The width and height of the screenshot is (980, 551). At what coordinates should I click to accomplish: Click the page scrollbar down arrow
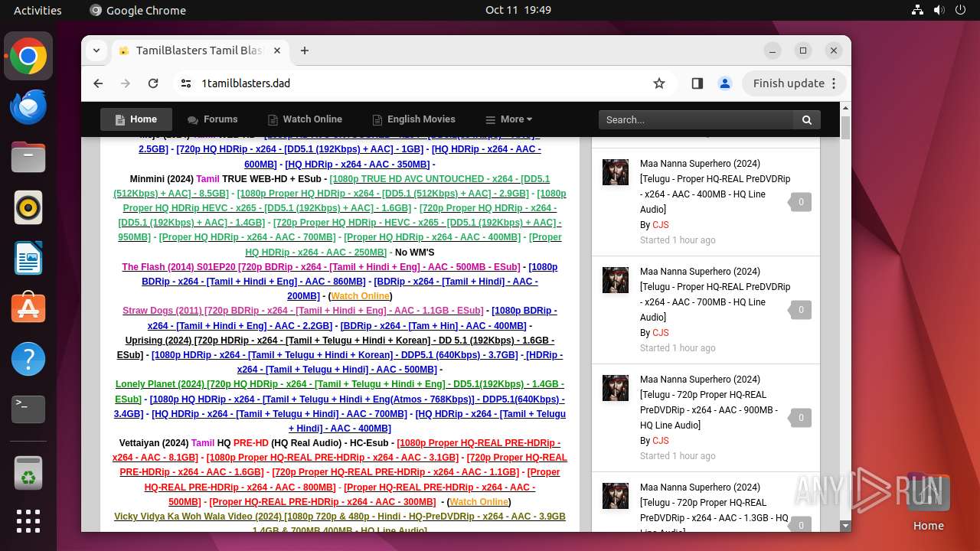click(x=845, y=526)
